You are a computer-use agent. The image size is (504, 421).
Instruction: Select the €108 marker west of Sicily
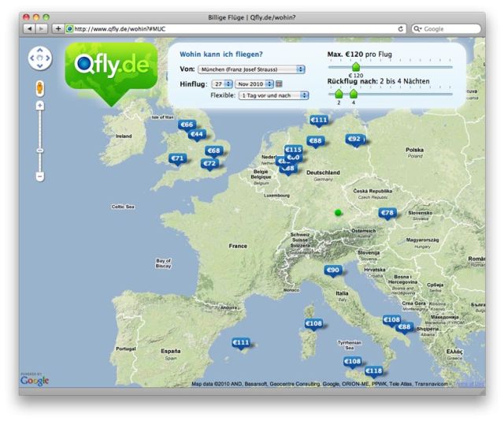(x=353, y=362)
